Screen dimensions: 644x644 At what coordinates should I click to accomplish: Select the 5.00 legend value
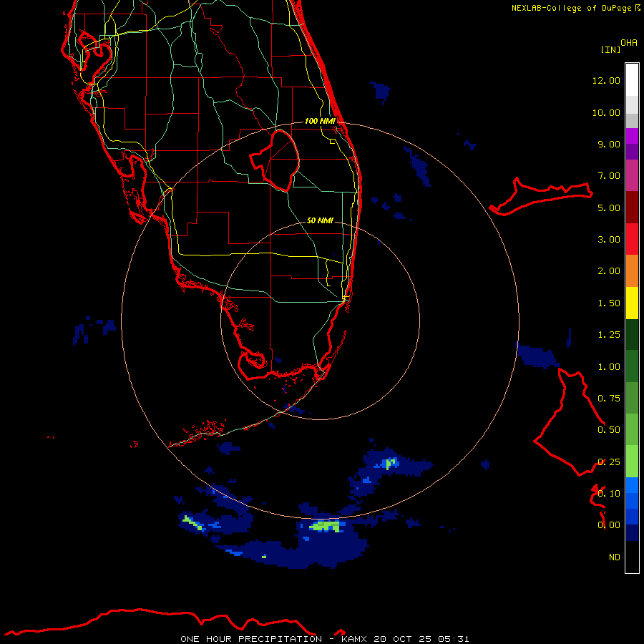pyautogui.click(x=609, y=208)
